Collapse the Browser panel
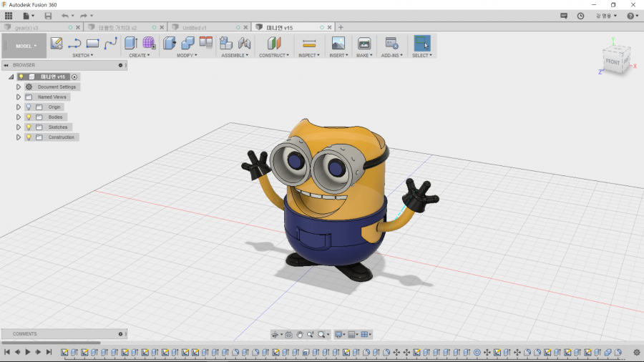This screenshot has height=362, width=644. [x=6, y=65]
